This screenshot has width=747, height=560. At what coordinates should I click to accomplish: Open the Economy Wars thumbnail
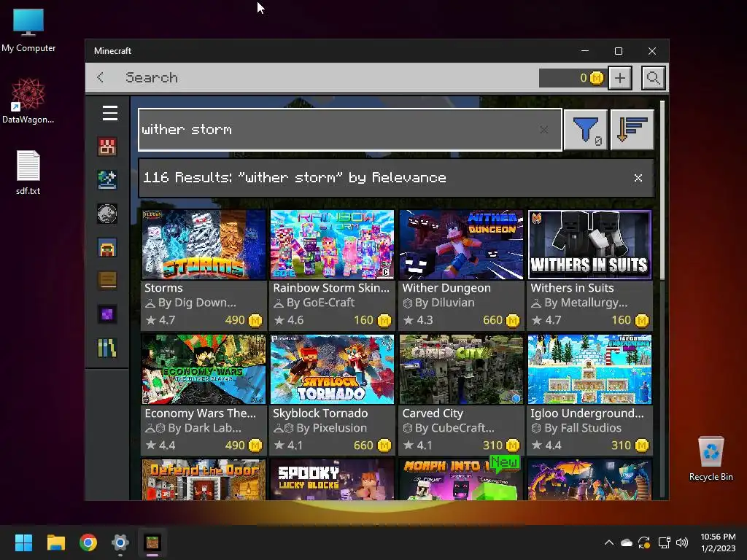coord(204,369)
